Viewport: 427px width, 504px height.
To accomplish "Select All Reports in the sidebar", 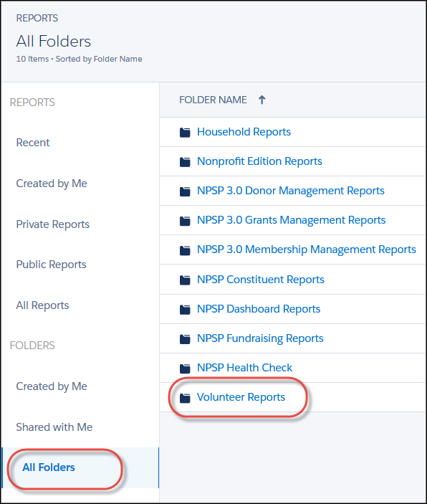I will coord(42,305).
